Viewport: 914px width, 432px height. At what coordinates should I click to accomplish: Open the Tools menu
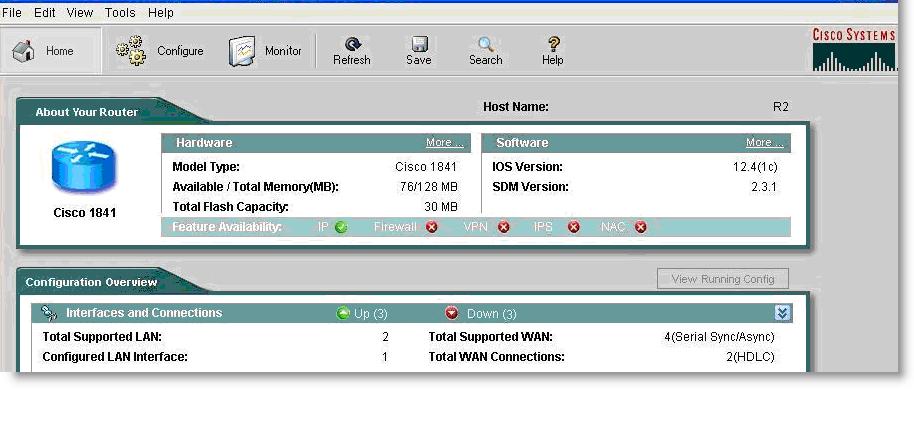(120, 13)
